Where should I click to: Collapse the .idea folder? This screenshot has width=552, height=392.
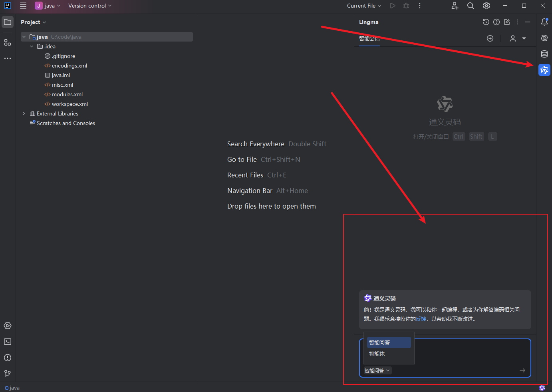[32, 46]
